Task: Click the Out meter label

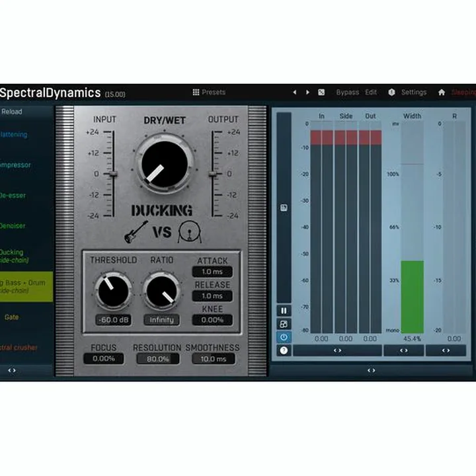Action: (x=370, y=116)
